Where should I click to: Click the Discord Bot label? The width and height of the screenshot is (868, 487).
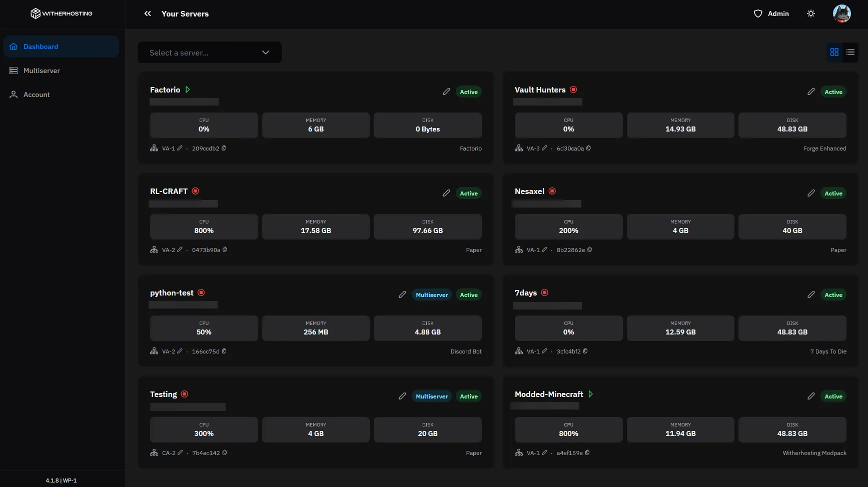pos(466,351)
